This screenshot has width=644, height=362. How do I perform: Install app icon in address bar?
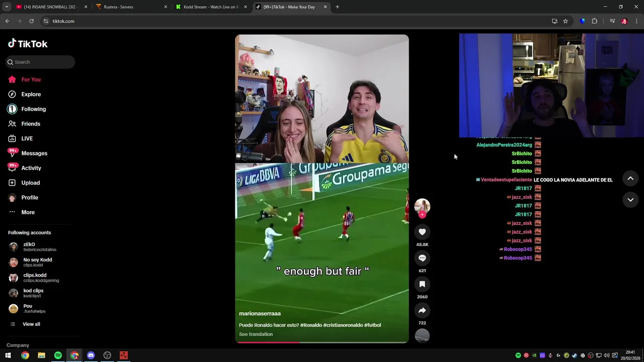[x=554, y=21]
